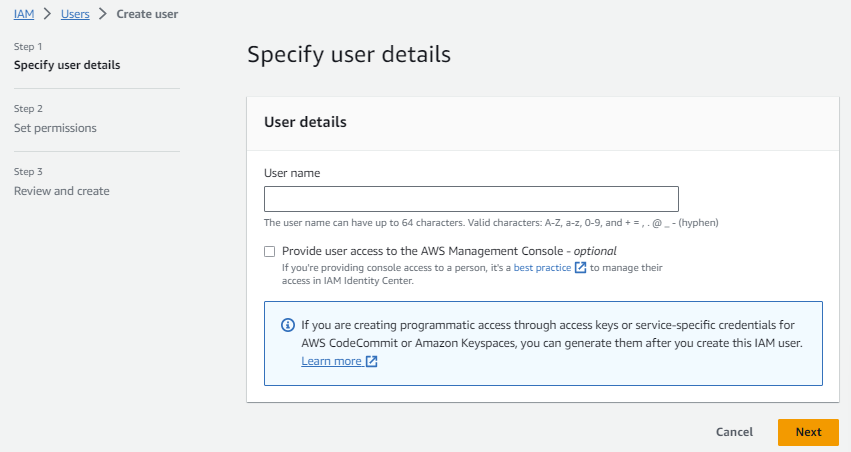This screenshot has height=452, width=851.
Task: Click the IAM breadcrumb link
Action: click(24, 14)
